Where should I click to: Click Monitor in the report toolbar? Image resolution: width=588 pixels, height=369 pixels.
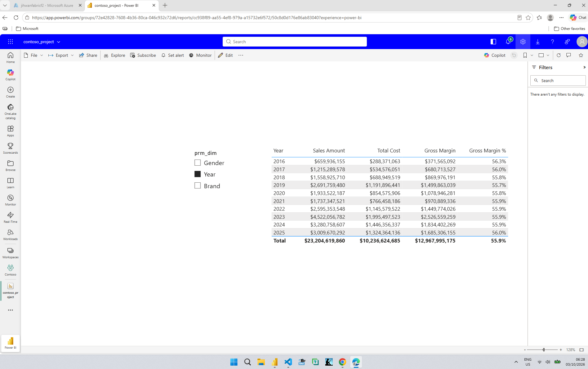(x=200, y=55)
